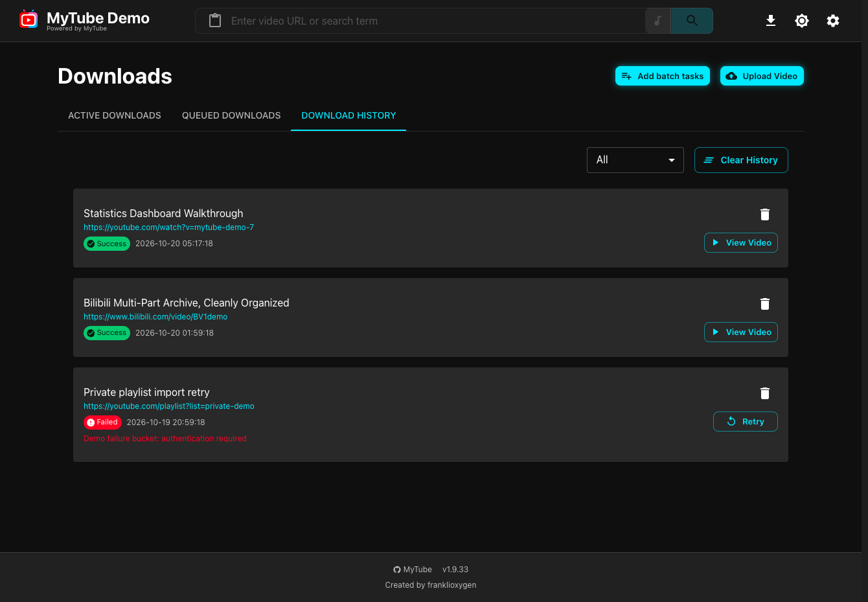Open the bilibili.com/video/BV1demo link
The image size is (868, 602).
(155, 317)
